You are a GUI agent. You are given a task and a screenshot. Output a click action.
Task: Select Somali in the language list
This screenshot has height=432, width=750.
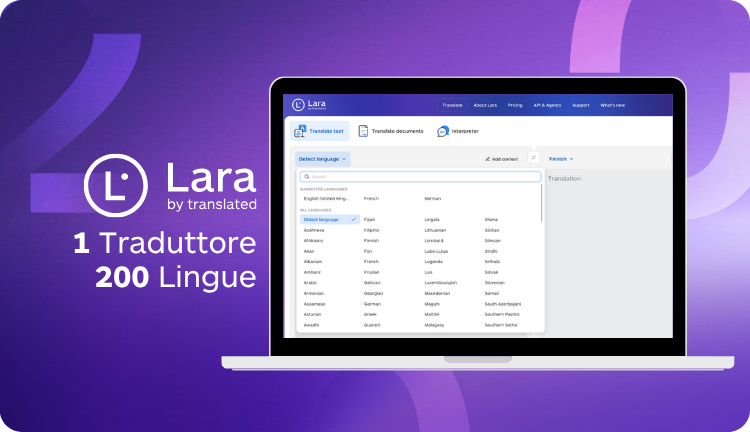492,293
